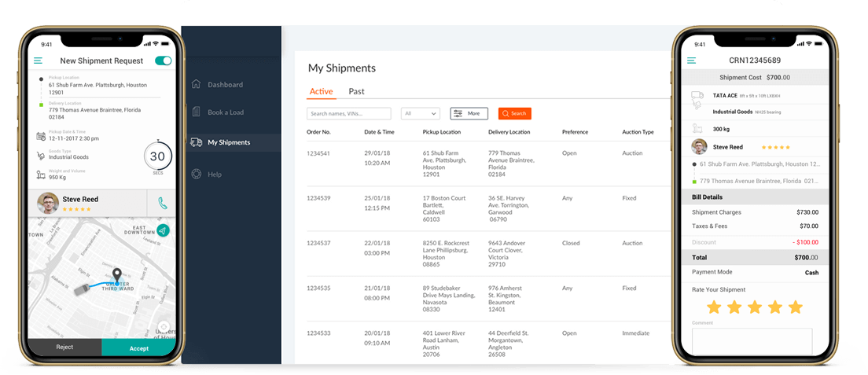Rate shipment two stars
The image size is (868, 375).
[x=734, y=307]
